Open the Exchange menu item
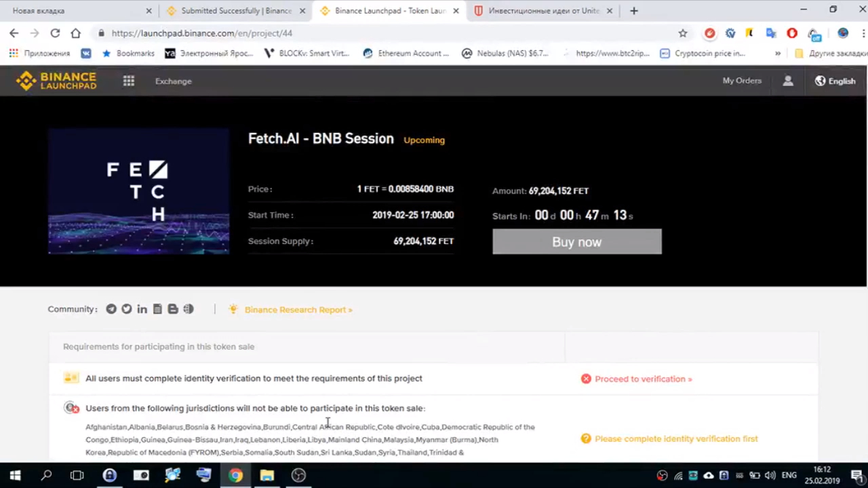The width and height of the screenshot is (868, 488). click(174, 81)
